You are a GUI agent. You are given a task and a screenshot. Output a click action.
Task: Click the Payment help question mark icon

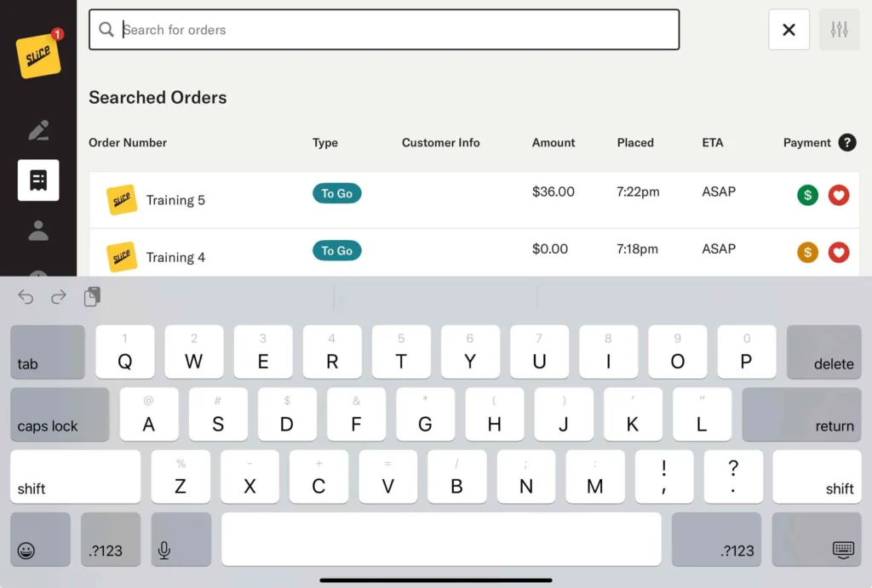tap(846, 143)
